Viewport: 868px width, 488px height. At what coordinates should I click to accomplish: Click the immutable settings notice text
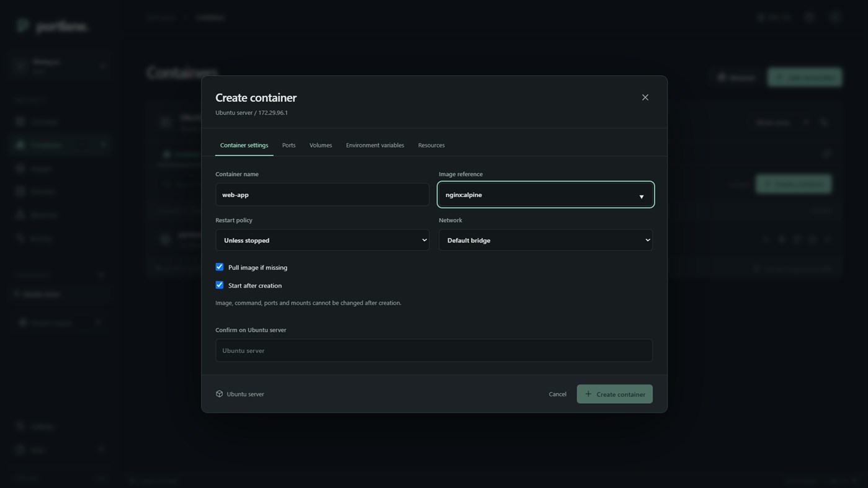click(x=308, y=303)
